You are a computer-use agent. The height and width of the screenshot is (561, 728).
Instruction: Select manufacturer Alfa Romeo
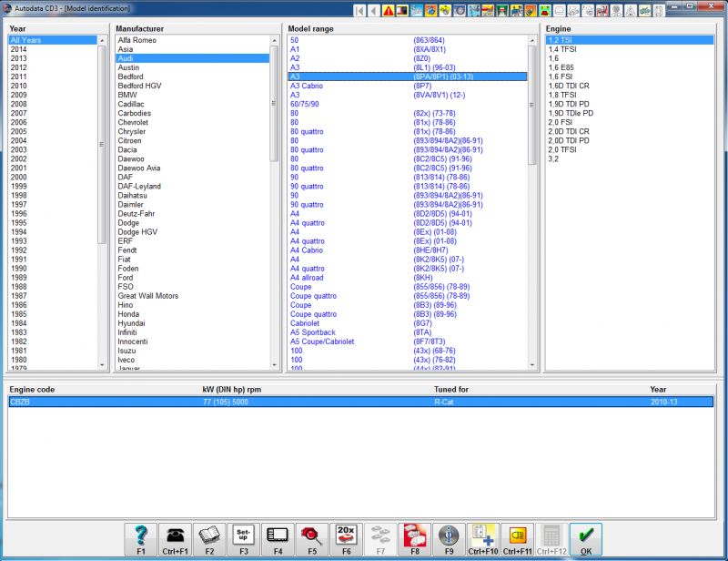192,40
